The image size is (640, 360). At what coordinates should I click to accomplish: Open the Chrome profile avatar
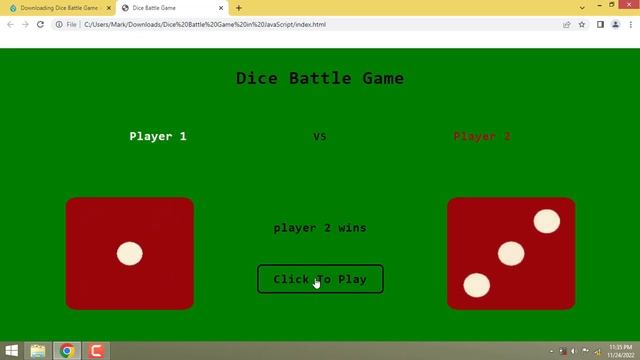[616, 24]
